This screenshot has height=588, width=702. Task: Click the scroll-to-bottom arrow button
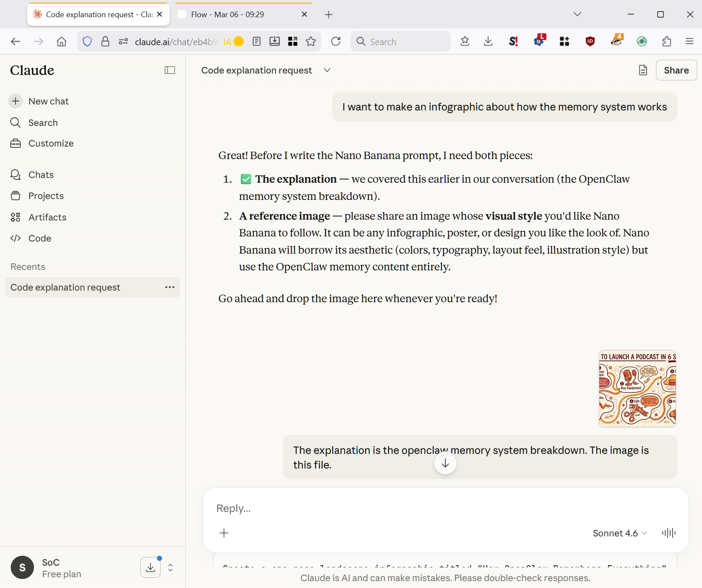pos(445,463)
